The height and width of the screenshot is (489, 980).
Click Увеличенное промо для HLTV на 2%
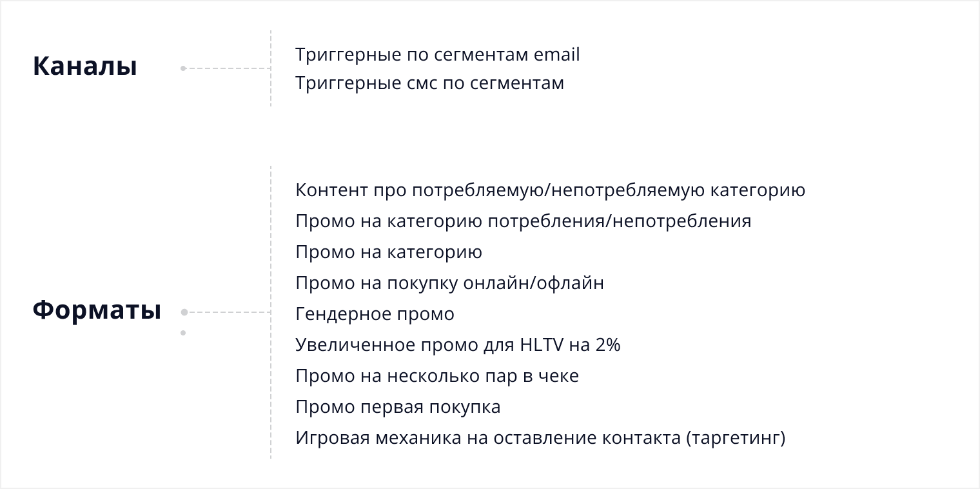458,345
